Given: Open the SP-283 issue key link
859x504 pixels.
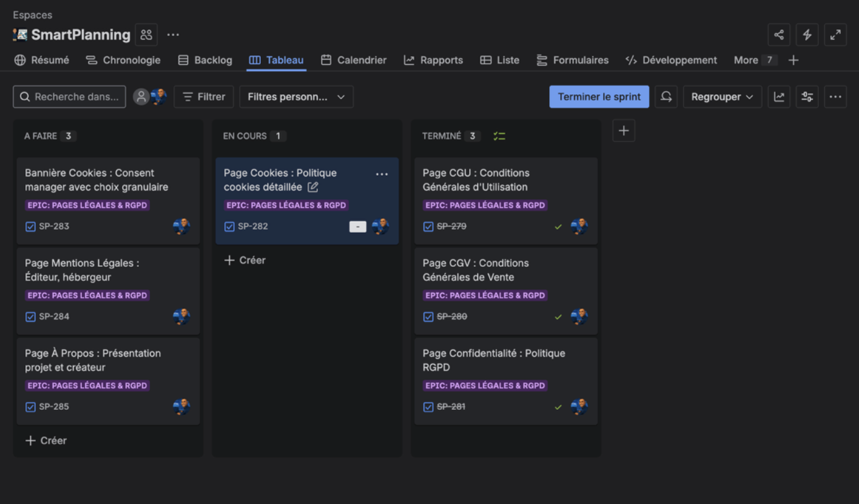Looking at the screenshot, I should (54, 227).
